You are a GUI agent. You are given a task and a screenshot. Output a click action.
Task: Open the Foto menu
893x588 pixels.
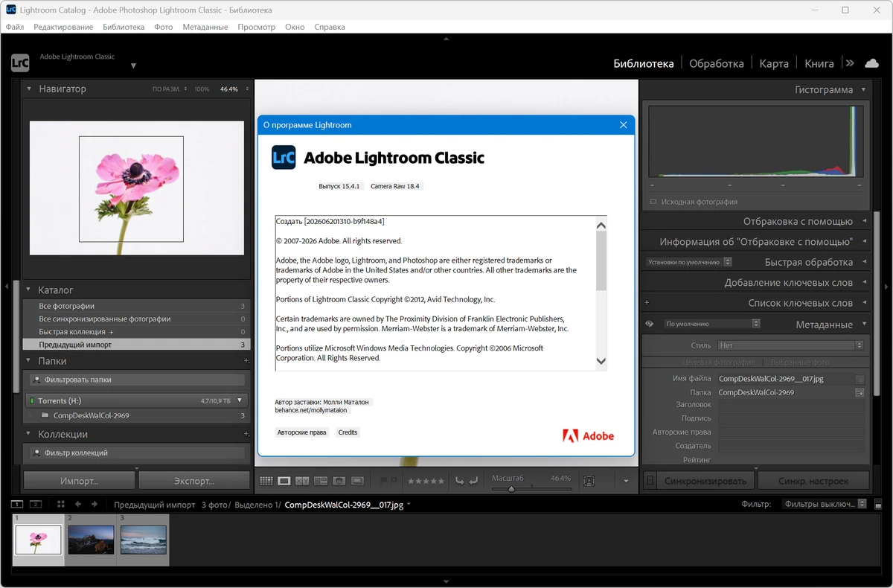pos(163,27)
